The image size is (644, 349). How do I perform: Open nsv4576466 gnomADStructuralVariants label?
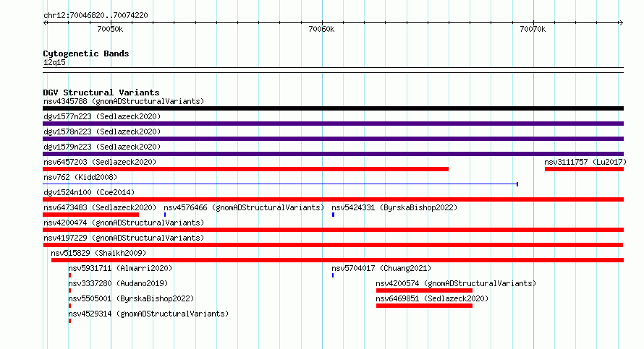[244, 207]
